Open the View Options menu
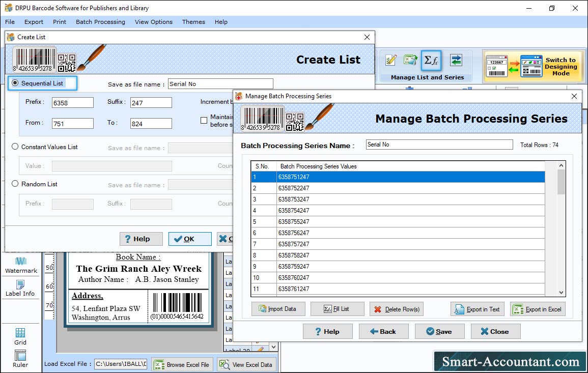 coord(154,22)
